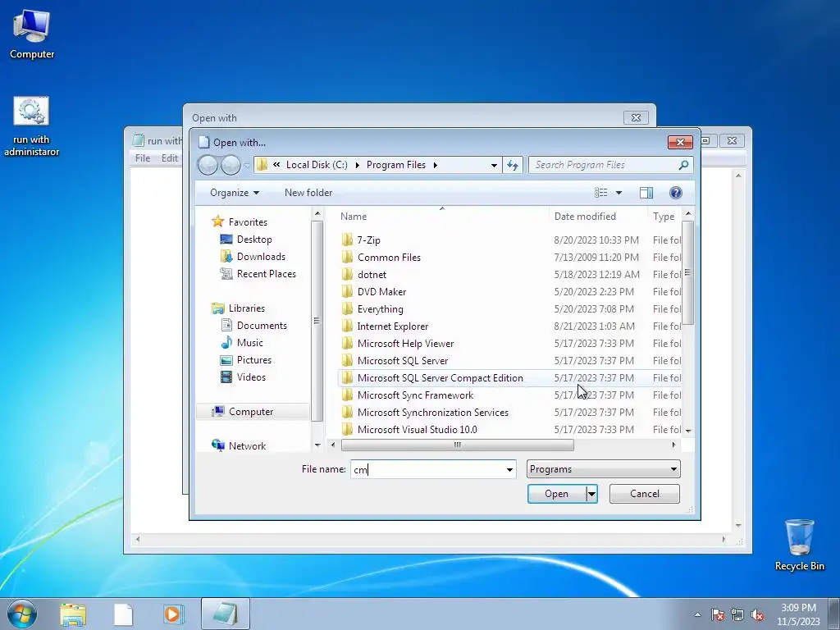The width and height of the screenshot is (840, 630).
Task: Click the Action Center flag tray icon
Action: tap(717, 614)
